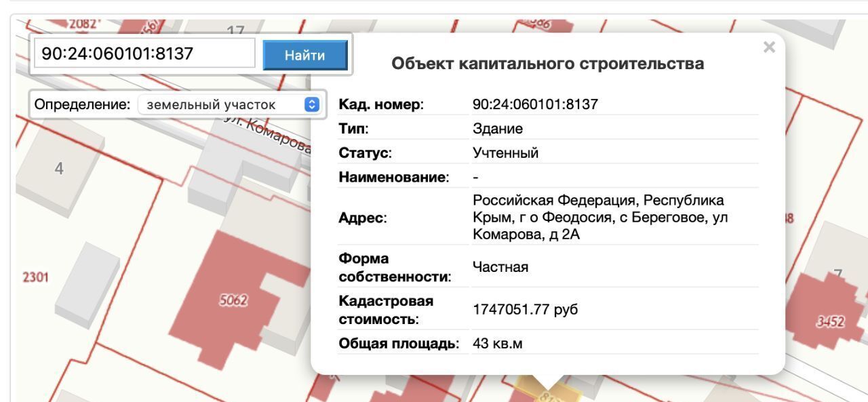
Task: Click the popup title Объект капитального строительства
Action: 547,64
